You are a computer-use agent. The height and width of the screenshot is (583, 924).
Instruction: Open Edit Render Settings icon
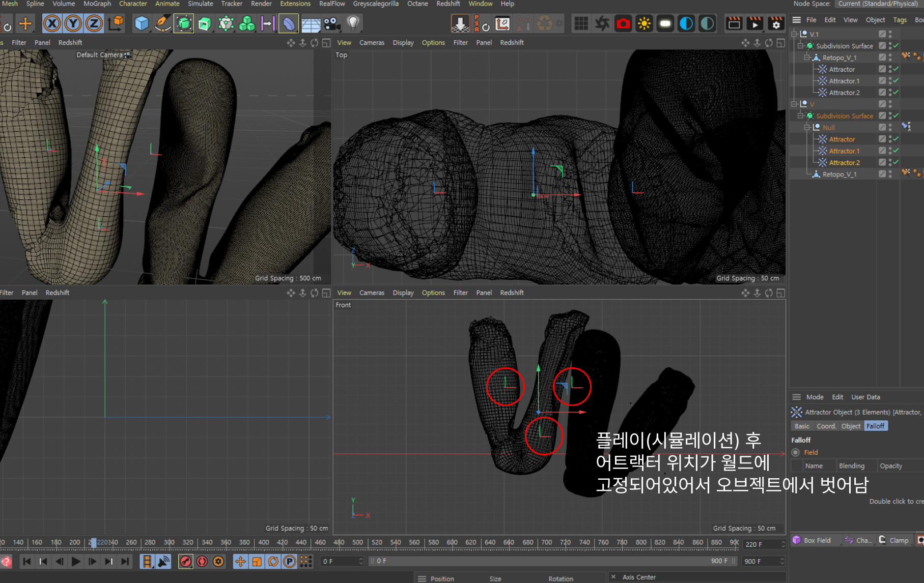(776, 23)
